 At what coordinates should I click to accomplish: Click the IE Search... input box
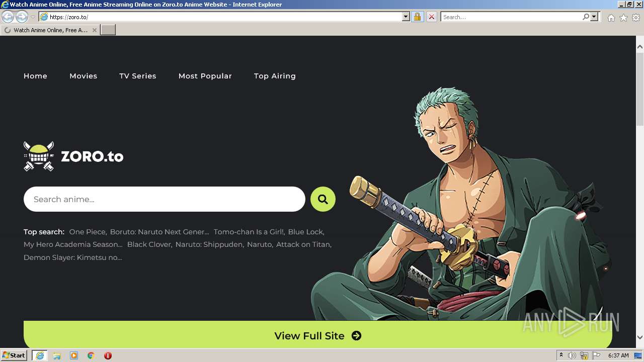tap(511, 17)
